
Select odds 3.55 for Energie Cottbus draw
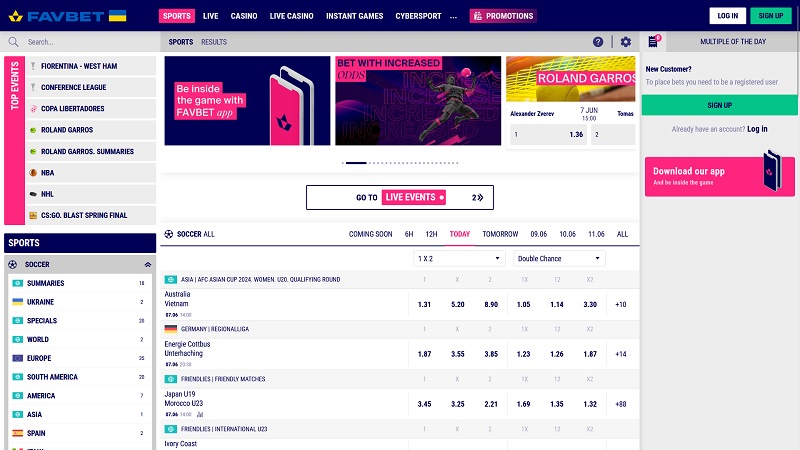(x=458, y=354)
